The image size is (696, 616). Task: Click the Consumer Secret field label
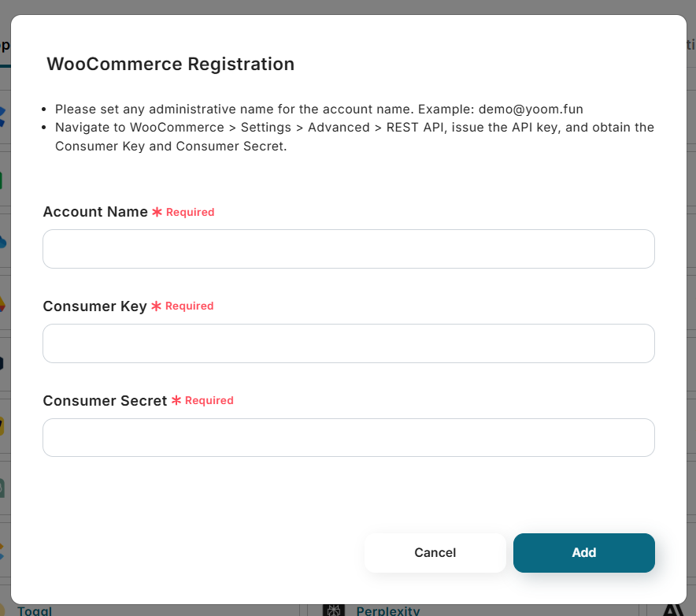click(105, 400)
